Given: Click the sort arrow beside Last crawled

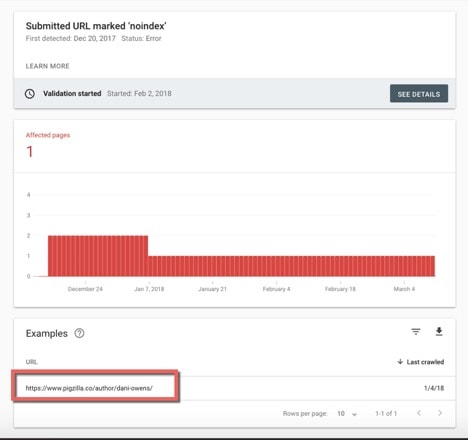Looking at the screenshot, I should pyautogui.click(x=400, y=361).
